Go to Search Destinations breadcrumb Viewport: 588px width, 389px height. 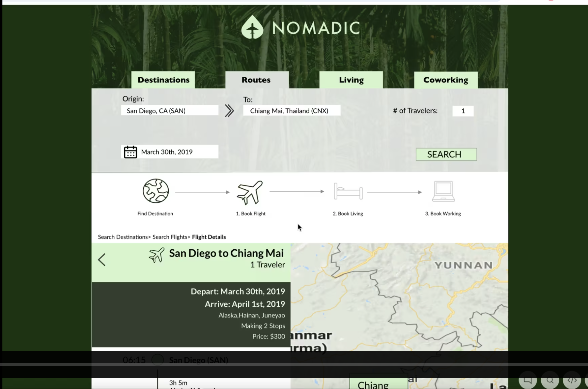pos(123,237)
